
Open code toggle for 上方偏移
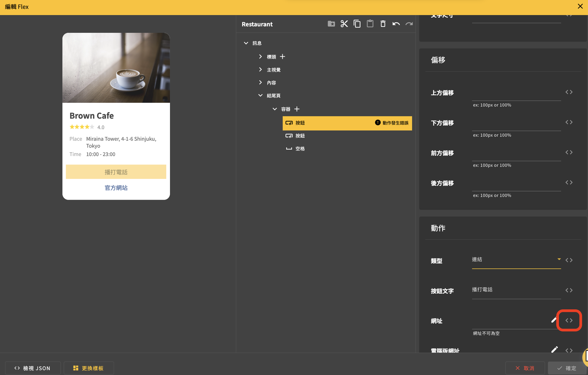pos(569,92)
